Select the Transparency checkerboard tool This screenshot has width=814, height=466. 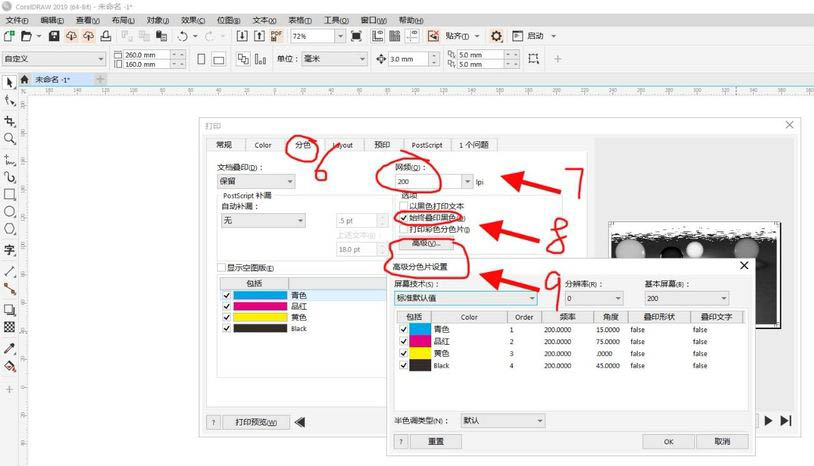coord(9,327)
